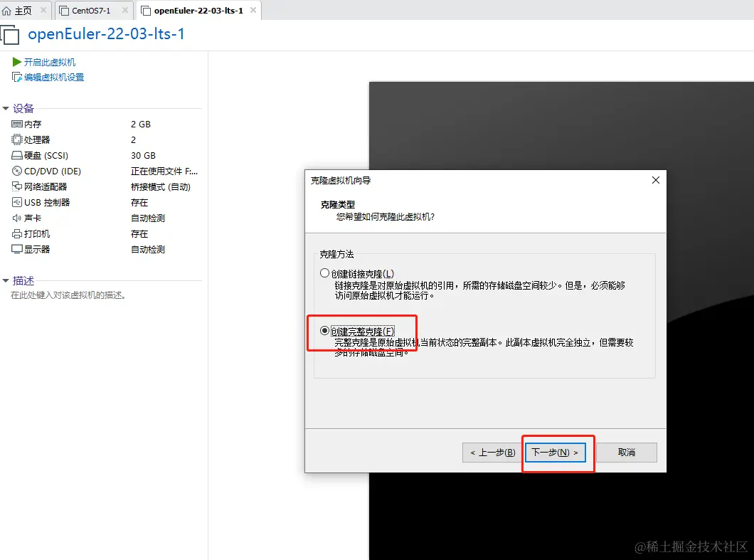
Task: Click the network value 桥接模式 (自动)
Action: (161, 186)
